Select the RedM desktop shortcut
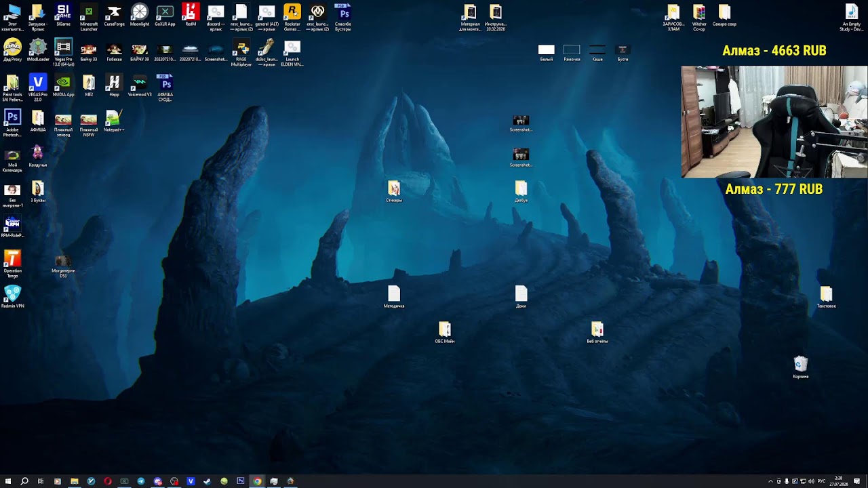 point(191,16)
